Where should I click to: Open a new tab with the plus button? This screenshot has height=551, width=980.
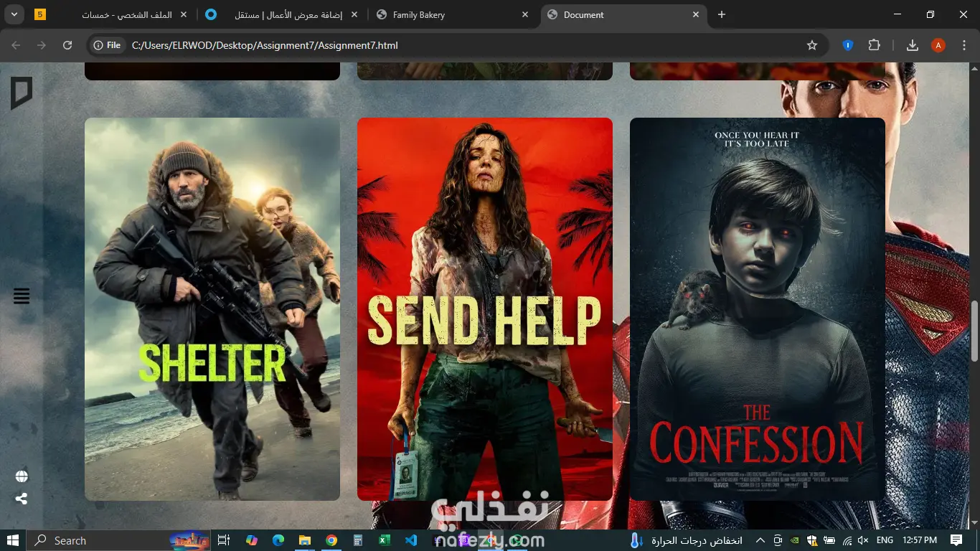722,14
